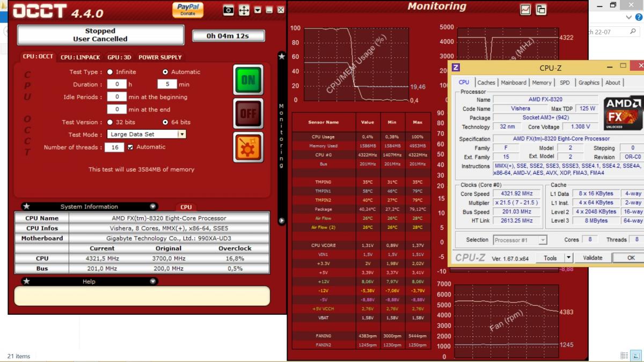Click the red OFF button
The height and width of the screenshot is (362, 644).
(248, 113)
